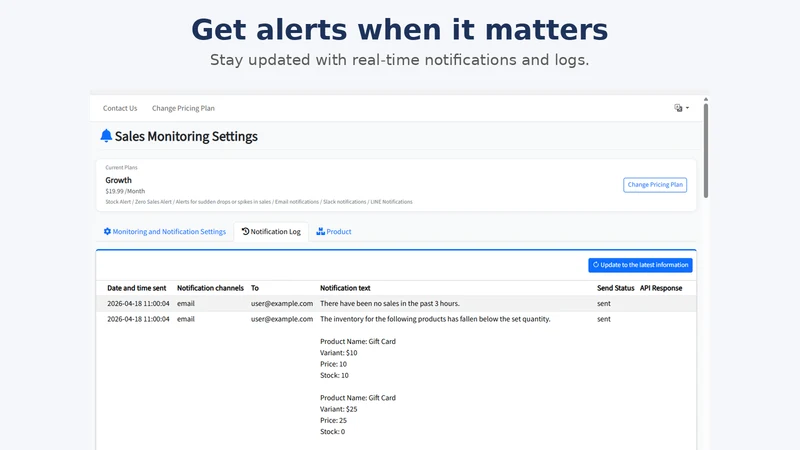Open Contact Us in the top navigation
Viewport: 800px width, 450px height.
coord(120,108)
